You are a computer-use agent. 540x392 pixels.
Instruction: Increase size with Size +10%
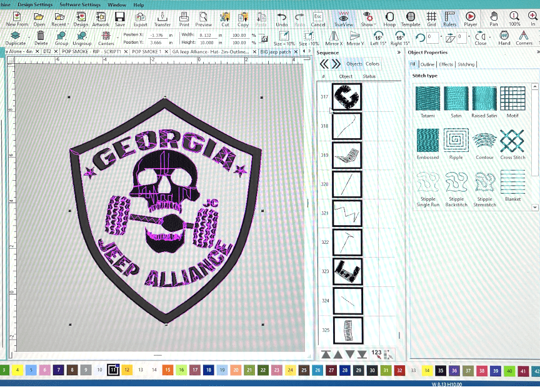284,38
